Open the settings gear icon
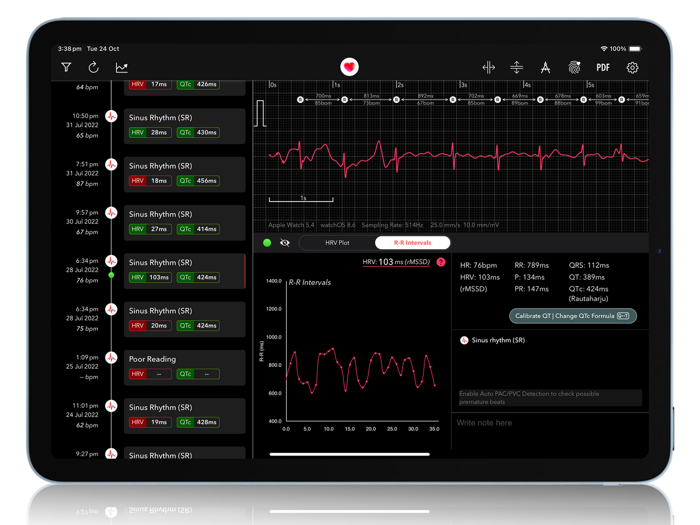 pyautogui.click(x=632, y=67)
